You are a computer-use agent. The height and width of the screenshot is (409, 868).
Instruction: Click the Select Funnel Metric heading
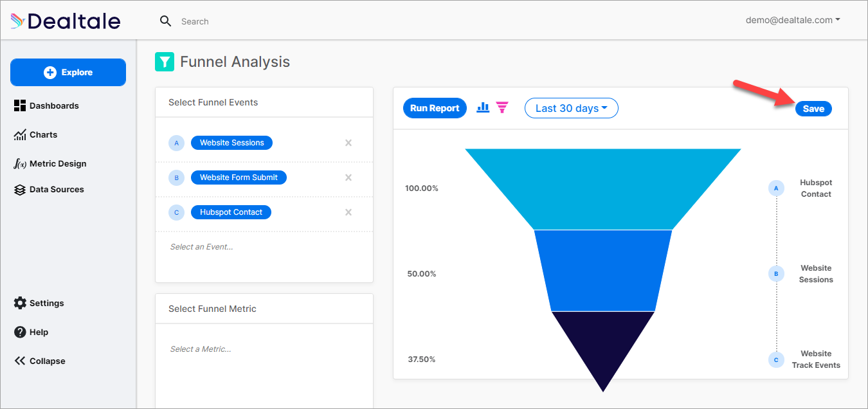click(212, 309)
